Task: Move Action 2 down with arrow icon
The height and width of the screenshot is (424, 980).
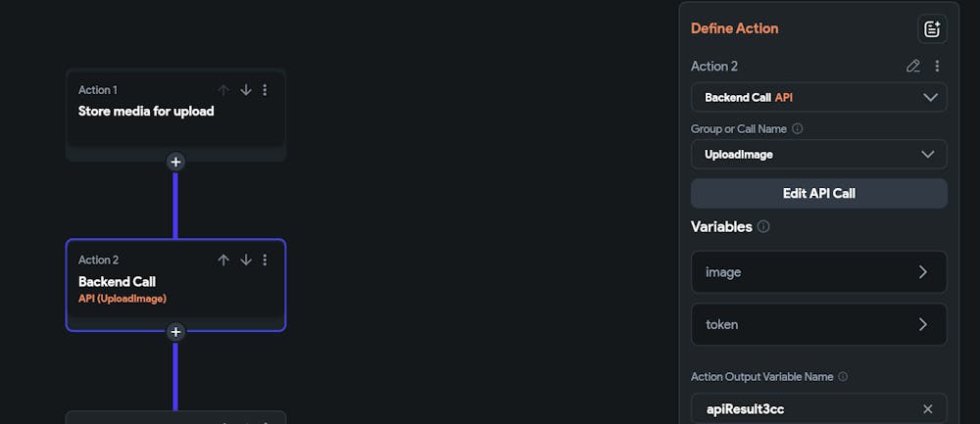Action: 246,260
